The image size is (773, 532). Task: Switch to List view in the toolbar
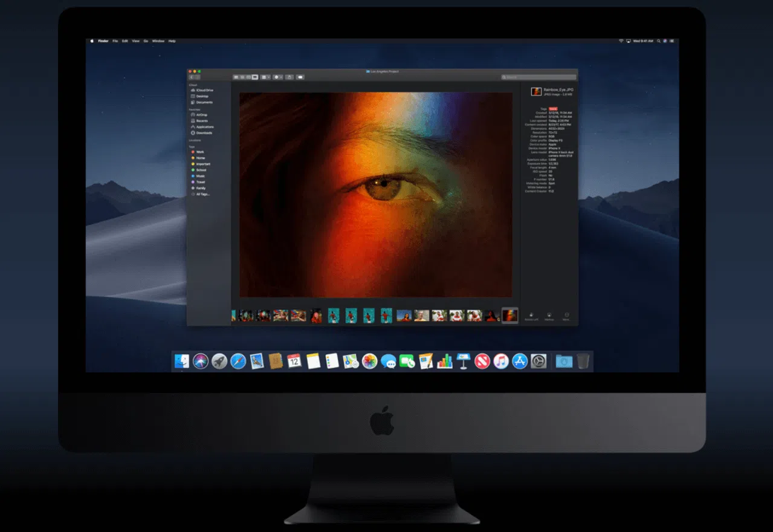242,77
